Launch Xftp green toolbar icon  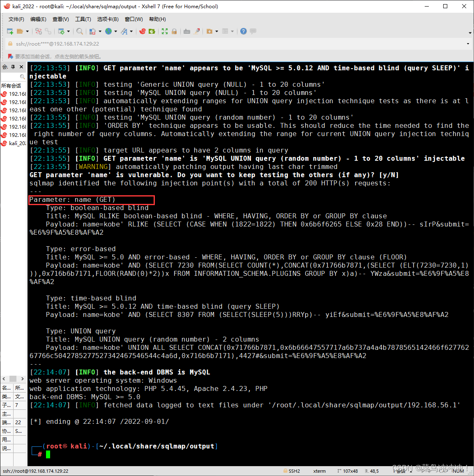tap(152, 31)
